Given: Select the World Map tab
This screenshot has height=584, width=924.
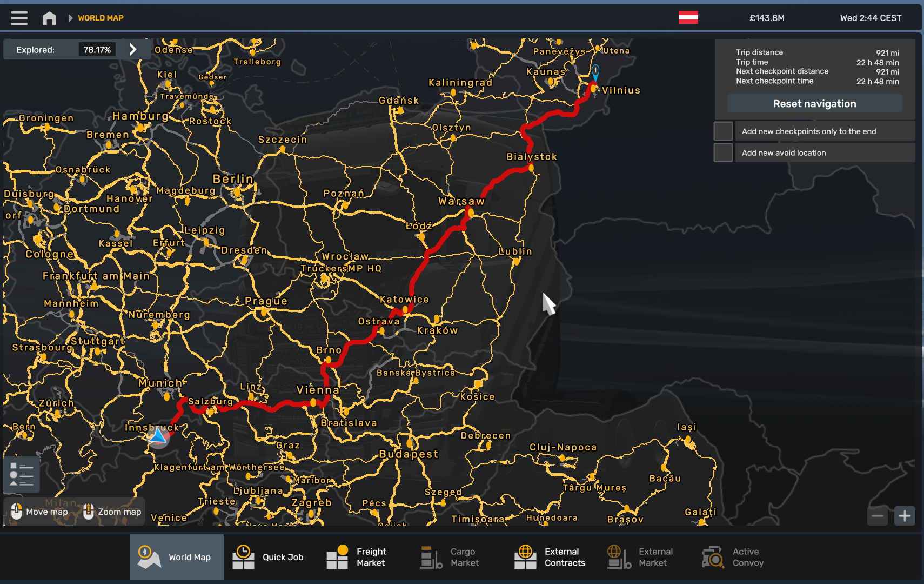Looking at the screenshot, I should 176,557.
